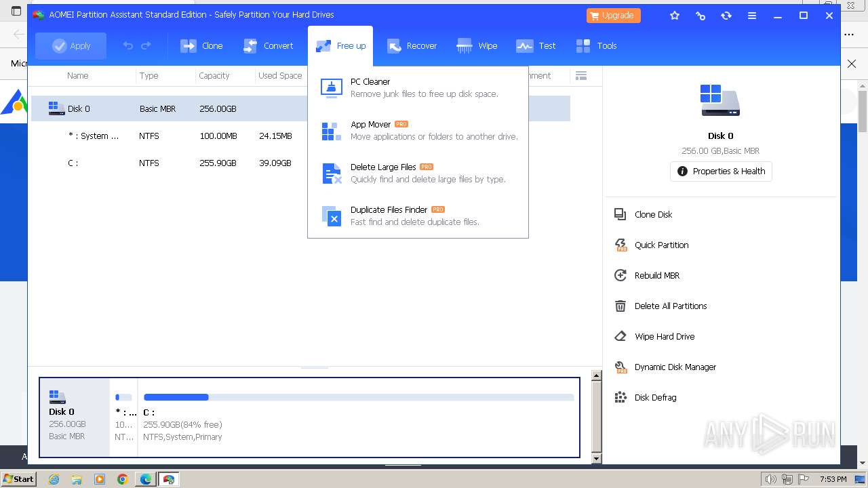This screenshot has width=868, height=488.
Task: Open the Recover toolbar menu
Action: click(x=412, y=46)
